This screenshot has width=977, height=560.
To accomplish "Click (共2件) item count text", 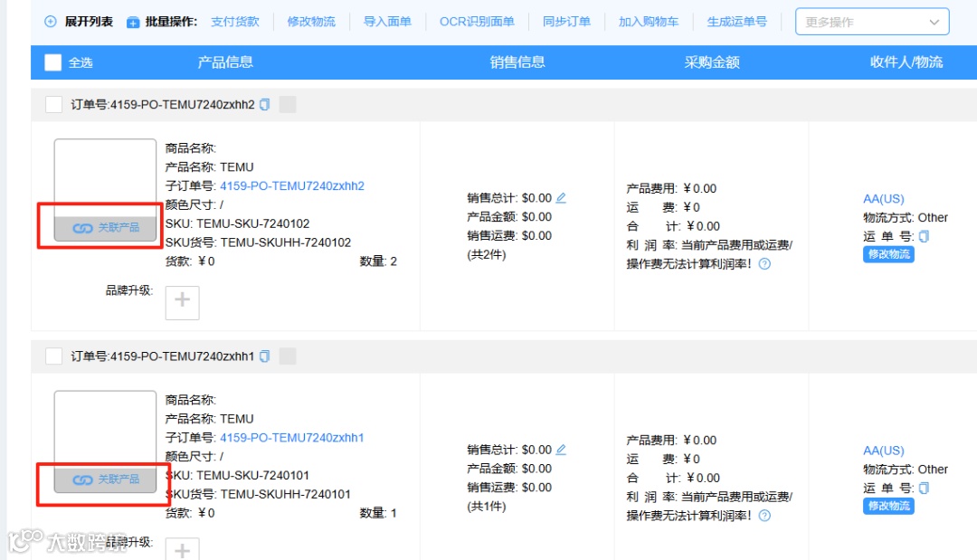I will 487,255.
